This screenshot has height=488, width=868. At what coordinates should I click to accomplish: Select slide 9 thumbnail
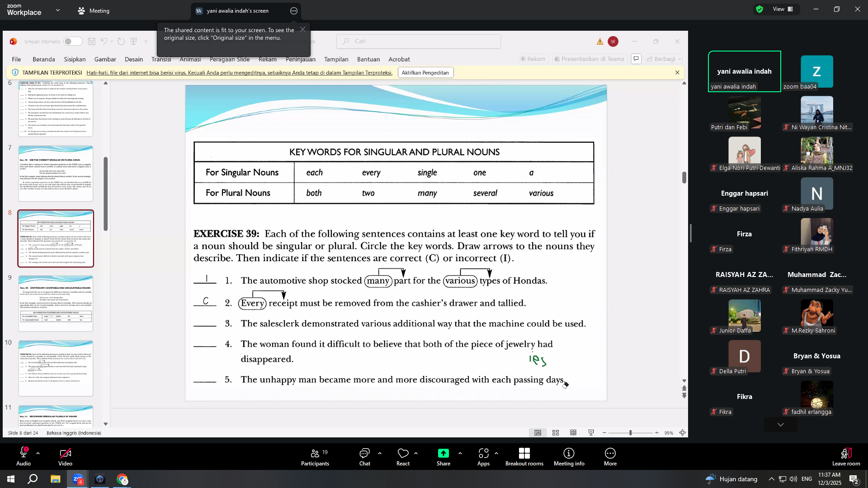point(56,303)
